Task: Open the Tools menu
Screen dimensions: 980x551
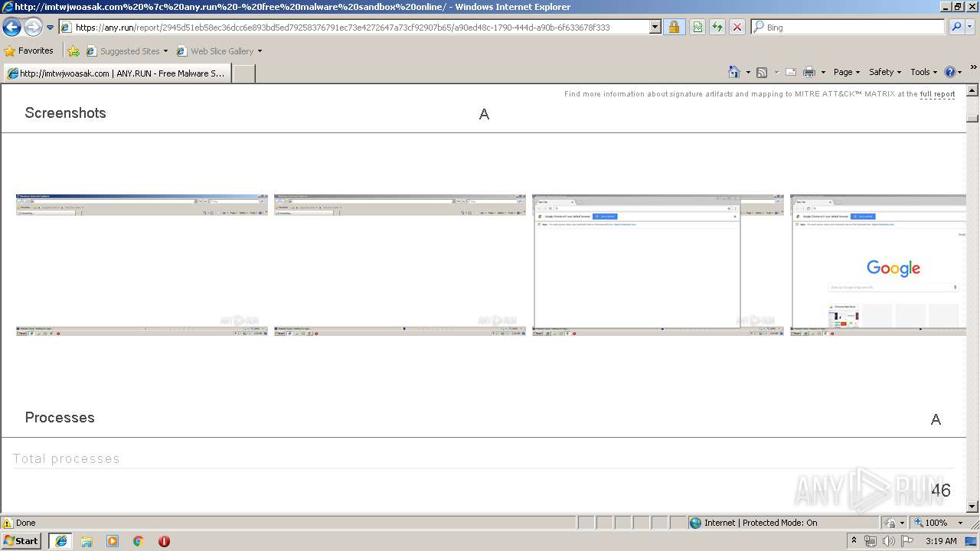Action: point(924,72)
